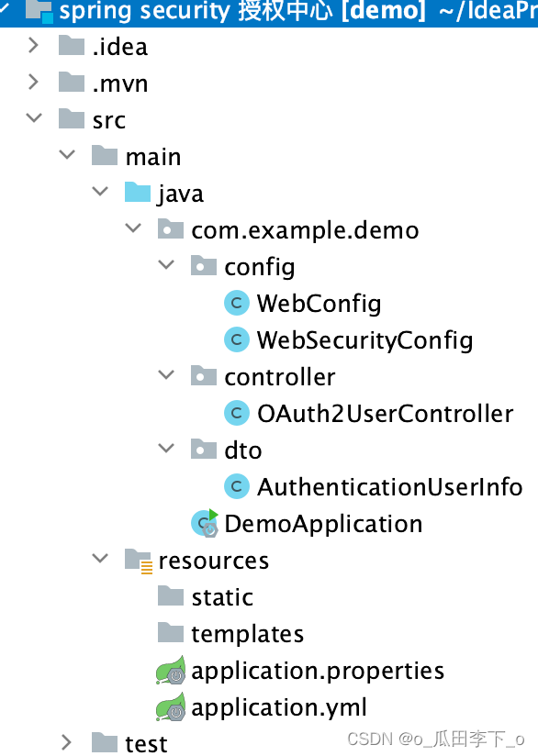This screenshot has width=538, height=756.
Task: Expand the .idea folder
Action: (34, 46)
